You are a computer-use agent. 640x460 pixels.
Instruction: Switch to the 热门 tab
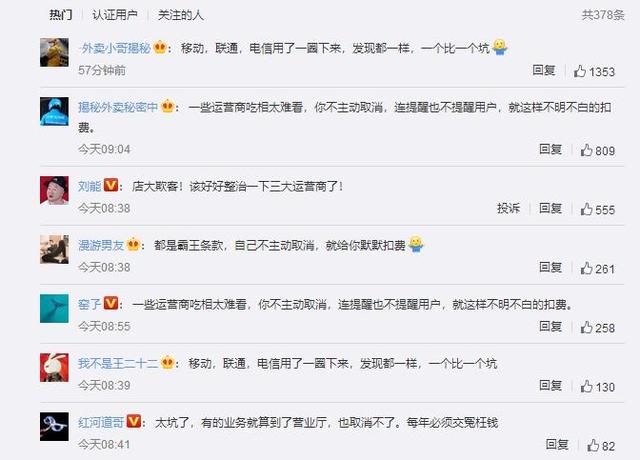[61, 15]
